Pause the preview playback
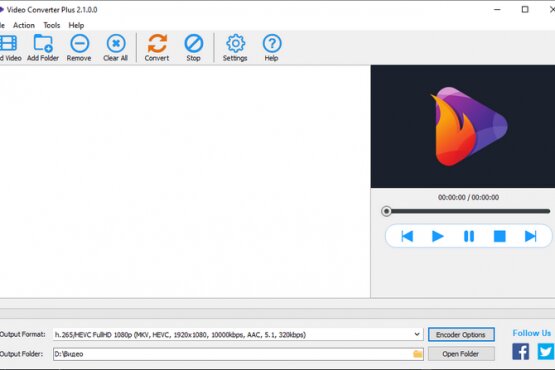 tap(469, 236)
